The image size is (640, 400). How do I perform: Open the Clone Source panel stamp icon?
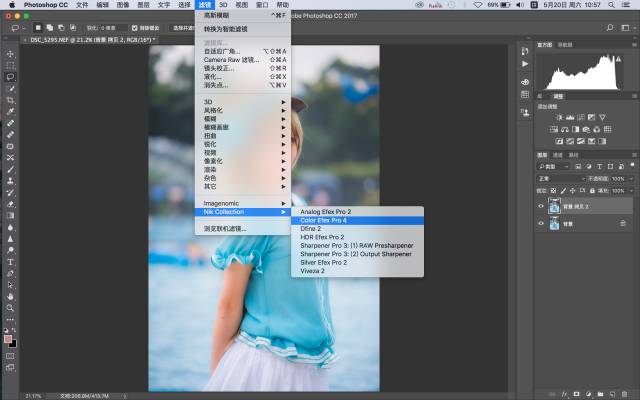point(525,112)
